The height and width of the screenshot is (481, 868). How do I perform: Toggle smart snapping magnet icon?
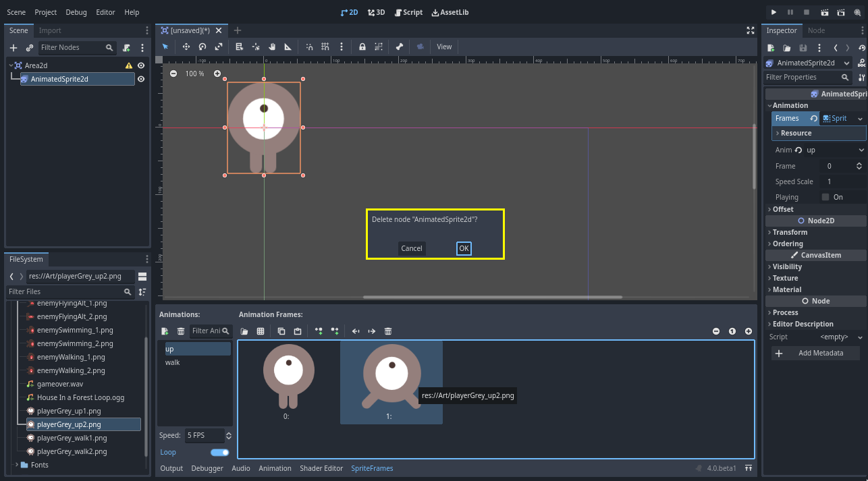[309, 47]
